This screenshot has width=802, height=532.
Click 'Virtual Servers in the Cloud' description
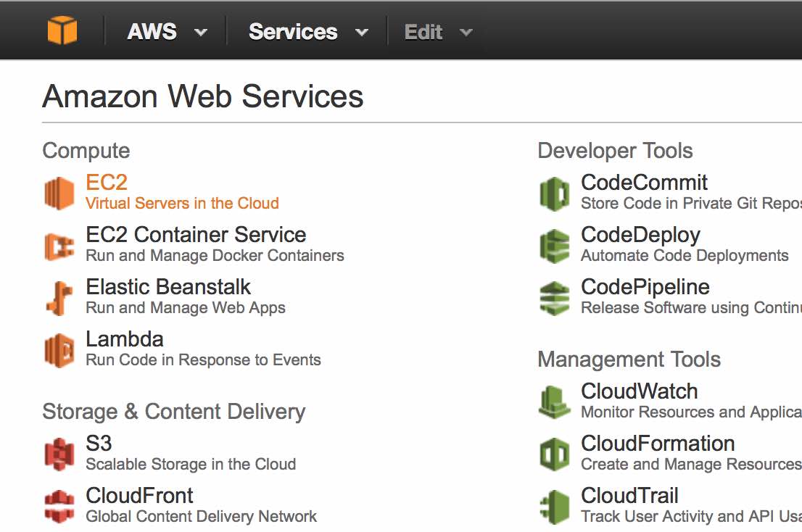coord(182,204)
